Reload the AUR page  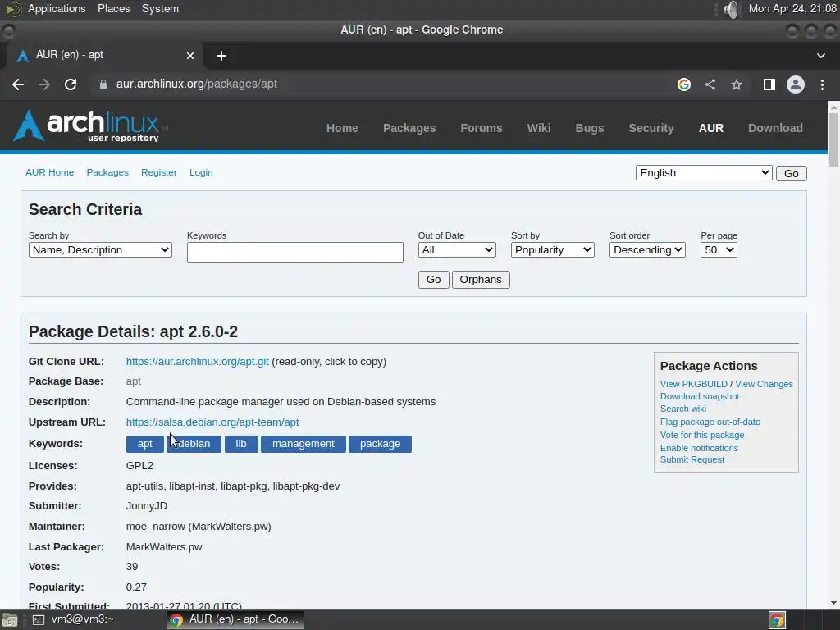point(71,84)
